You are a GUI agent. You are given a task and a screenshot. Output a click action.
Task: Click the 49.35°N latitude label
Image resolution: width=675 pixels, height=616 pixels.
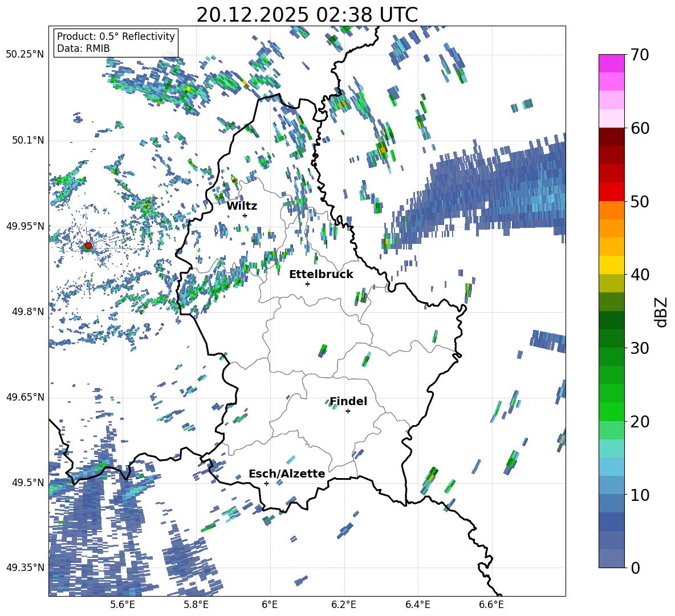point(25,568)
